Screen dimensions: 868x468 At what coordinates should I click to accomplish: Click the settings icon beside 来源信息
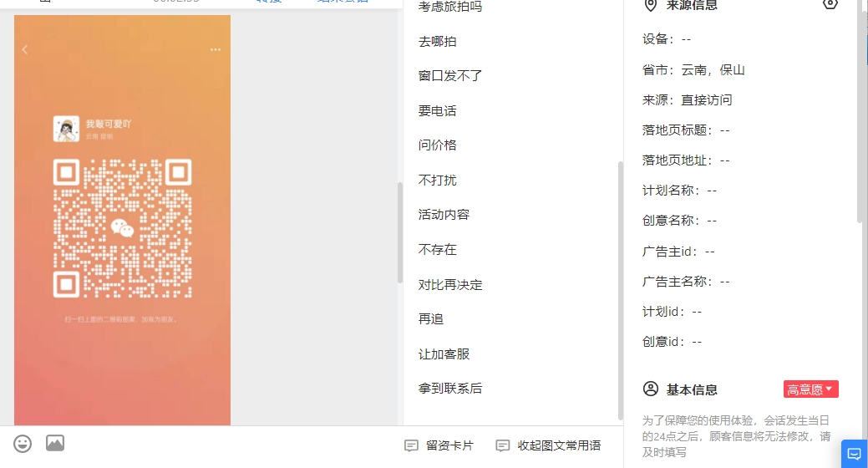tap(830, 4)
